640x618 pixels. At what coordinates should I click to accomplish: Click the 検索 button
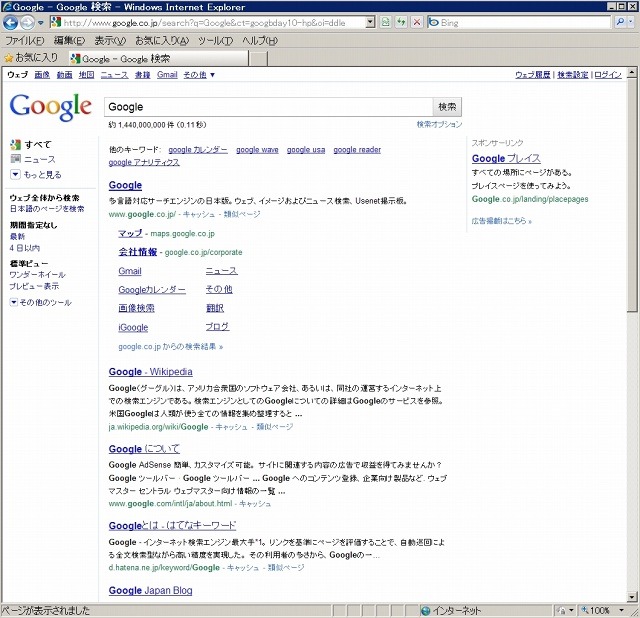(447, 107)
